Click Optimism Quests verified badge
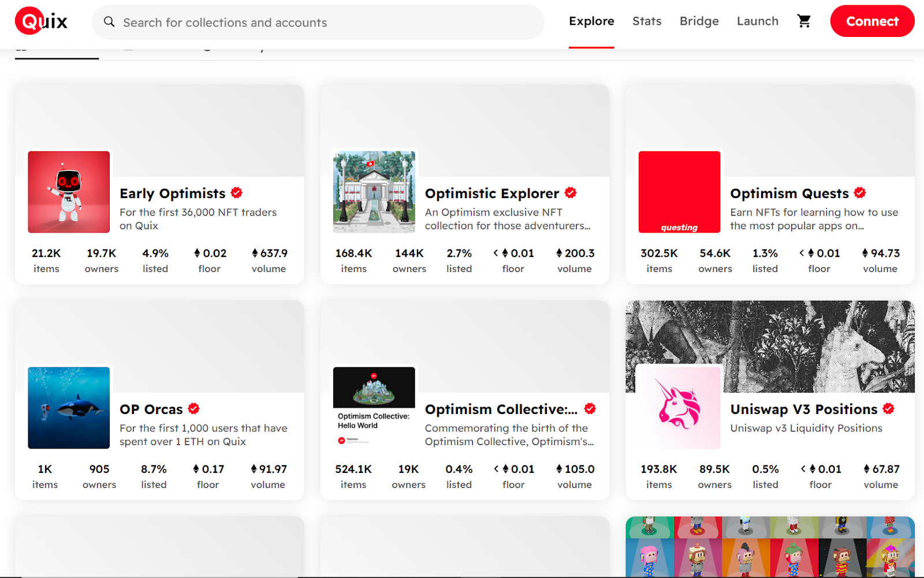Image resolution: width=924 pixels, height=578 pixels. click(x=860, y=193)
